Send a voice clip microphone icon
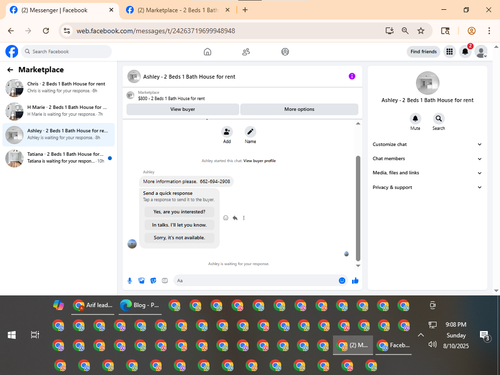The height and width of the screenshot is (375, 500). pyautogui.click(x=130, y=281)
